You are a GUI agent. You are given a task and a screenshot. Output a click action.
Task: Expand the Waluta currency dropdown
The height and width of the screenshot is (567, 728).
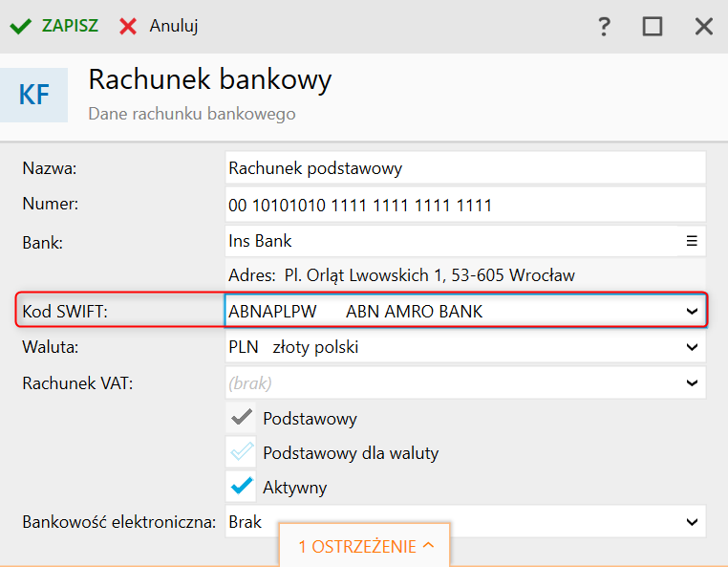692,347
